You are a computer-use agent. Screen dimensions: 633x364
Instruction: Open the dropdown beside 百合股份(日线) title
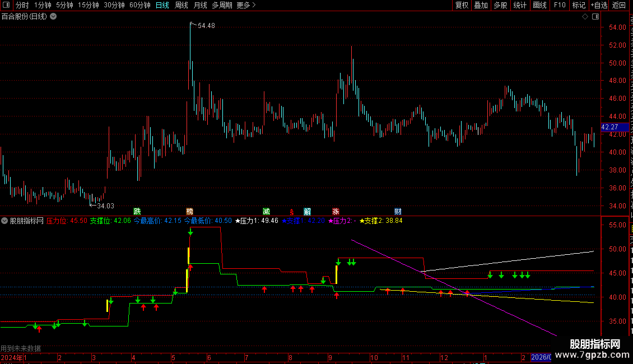(53, 17)
